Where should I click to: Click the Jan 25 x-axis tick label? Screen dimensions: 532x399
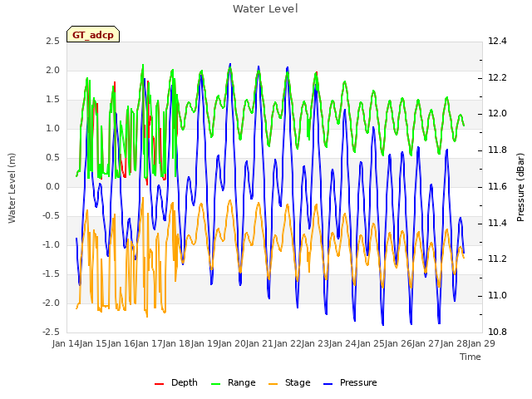[x=371, y=343]
